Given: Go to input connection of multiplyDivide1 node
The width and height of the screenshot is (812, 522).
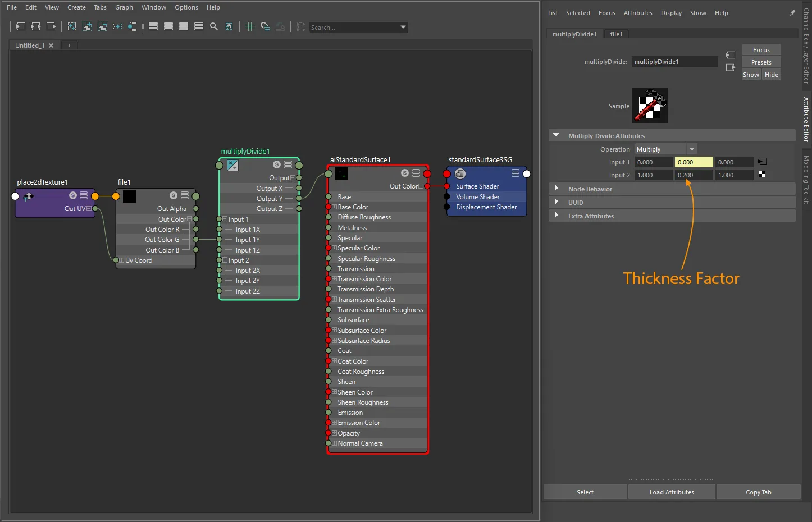Looking at the screenshot, I should click(x=730, y=55).
